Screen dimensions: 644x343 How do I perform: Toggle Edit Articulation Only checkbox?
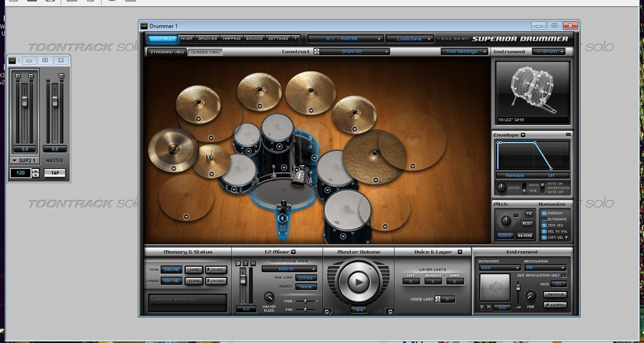564,276
